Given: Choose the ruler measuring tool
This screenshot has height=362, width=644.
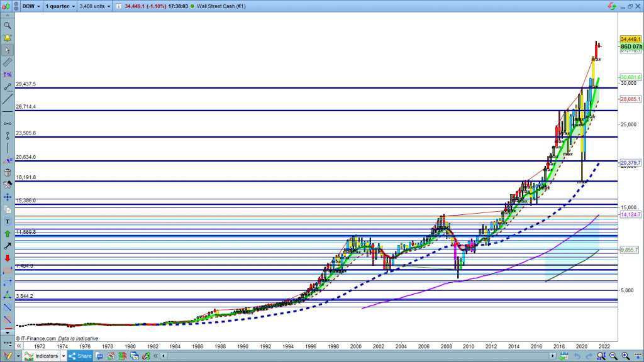Looking at the screenshot, I should (8, 63).
